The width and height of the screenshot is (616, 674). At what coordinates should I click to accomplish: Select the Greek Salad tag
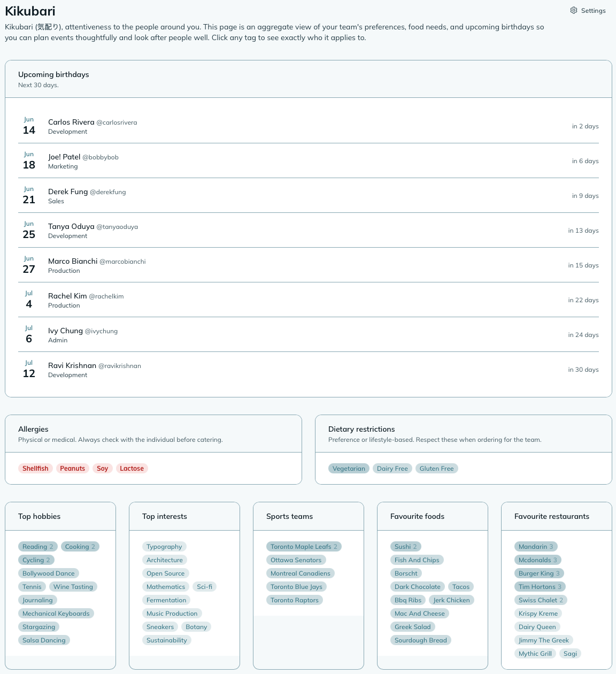click(x=413, y=627)
